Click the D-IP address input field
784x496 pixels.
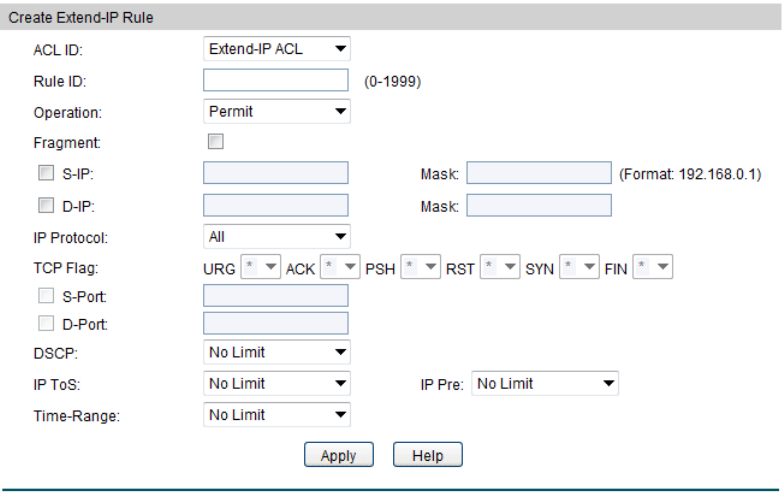pyautogui.click(x=276, y=205)
